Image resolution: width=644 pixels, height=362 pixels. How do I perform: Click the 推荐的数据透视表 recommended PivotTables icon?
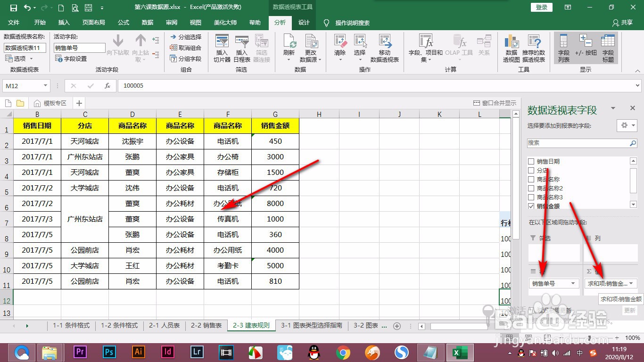click(533, 47)
